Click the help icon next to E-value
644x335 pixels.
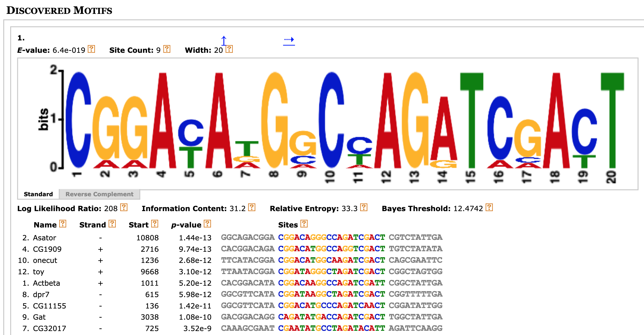[x=91, y=49]
